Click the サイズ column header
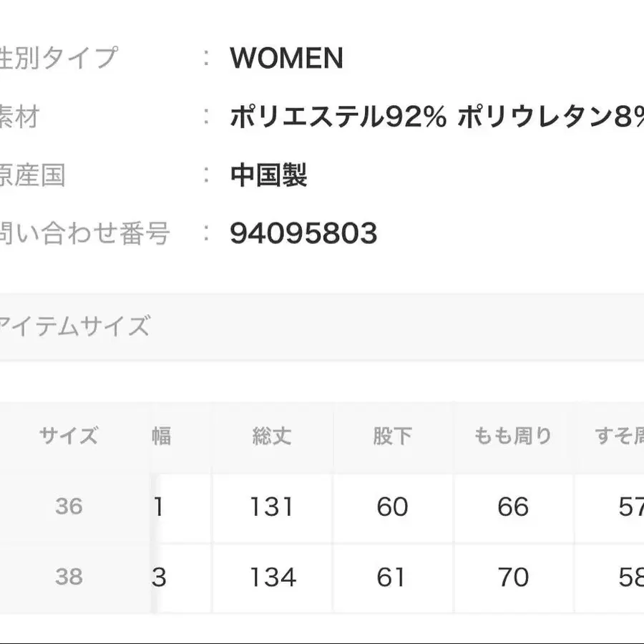Image resolution: width=644 pixels, height=644 pixels. pyautogui.click(x=69, y=436)
